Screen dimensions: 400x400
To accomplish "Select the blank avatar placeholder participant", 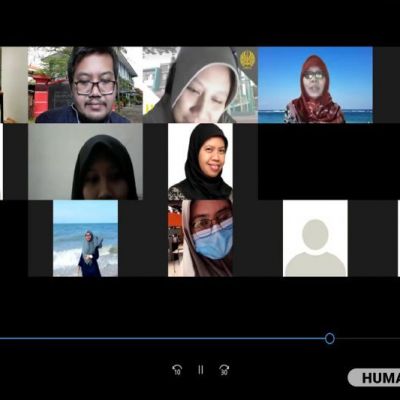I will (315, 238).
